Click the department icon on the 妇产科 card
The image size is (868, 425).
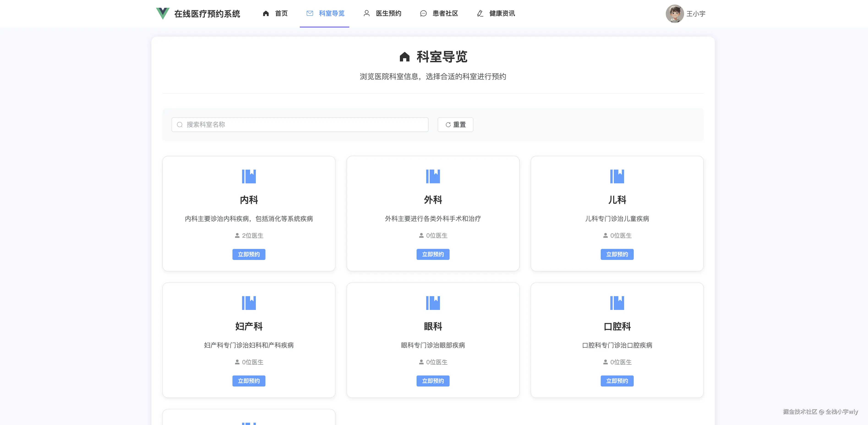coord(249,303)
